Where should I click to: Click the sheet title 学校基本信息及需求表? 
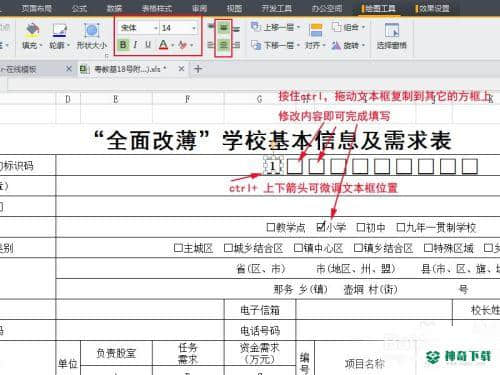(337, 140)
